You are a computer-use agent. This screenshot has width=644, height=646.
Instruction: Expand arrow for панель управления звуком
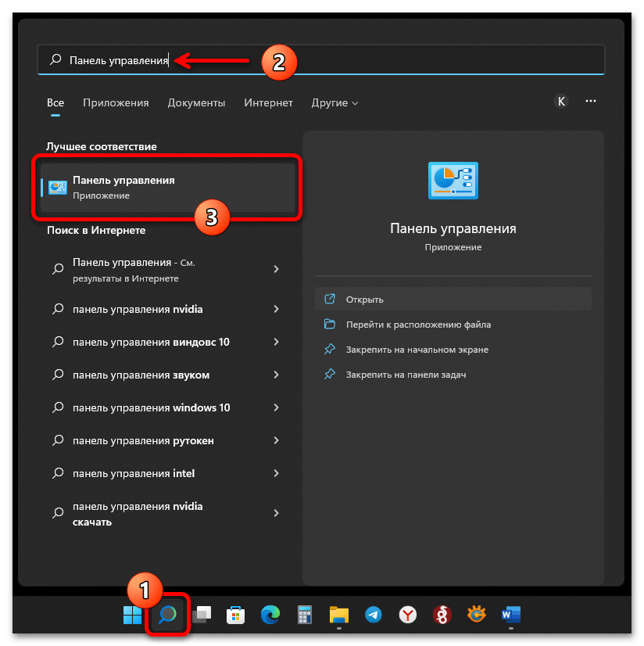(277, 375)
